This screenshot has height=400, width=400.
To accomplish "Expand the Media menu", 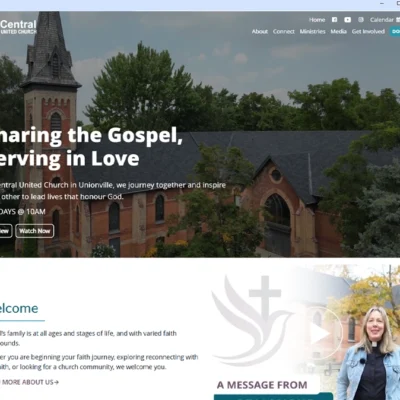I will click(x=339, y=31).
